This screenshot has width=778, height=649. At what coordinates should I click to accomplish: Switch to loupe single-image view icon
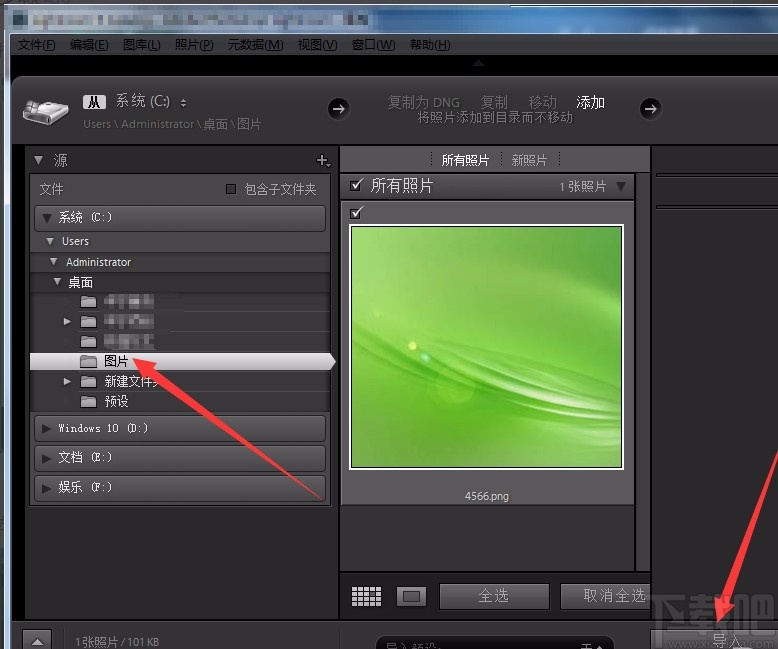(x=411, y=596)
